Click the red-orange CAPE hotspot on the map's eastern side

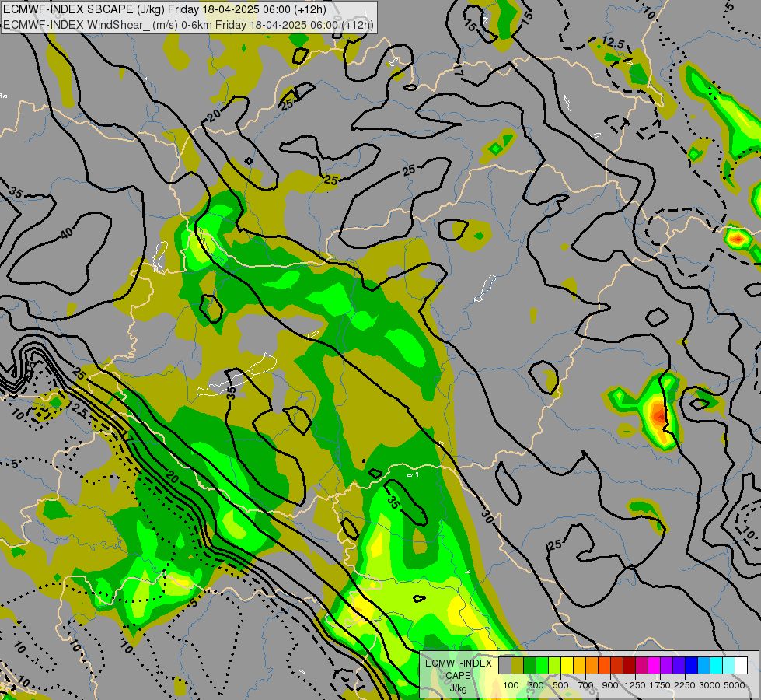click(x=658, y=415)
